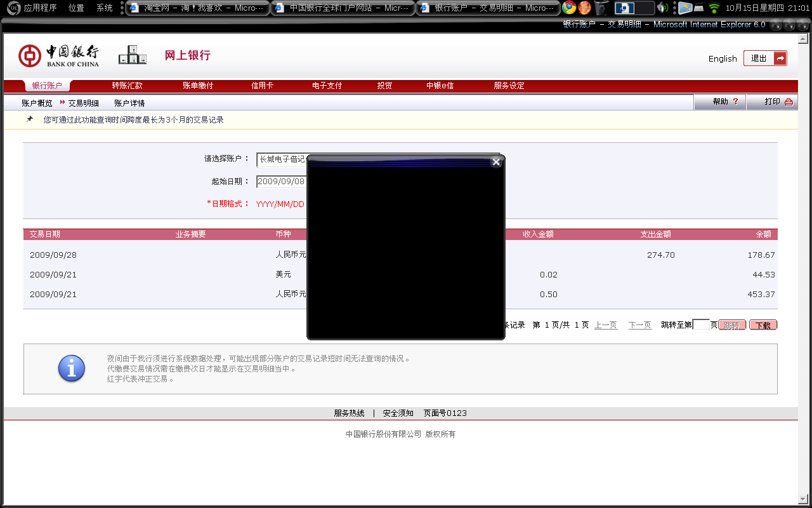Viewport: 812px width, 508px height.
Task: Click the keyboard icon beside 网上银行
Action: tap(133, 55)
